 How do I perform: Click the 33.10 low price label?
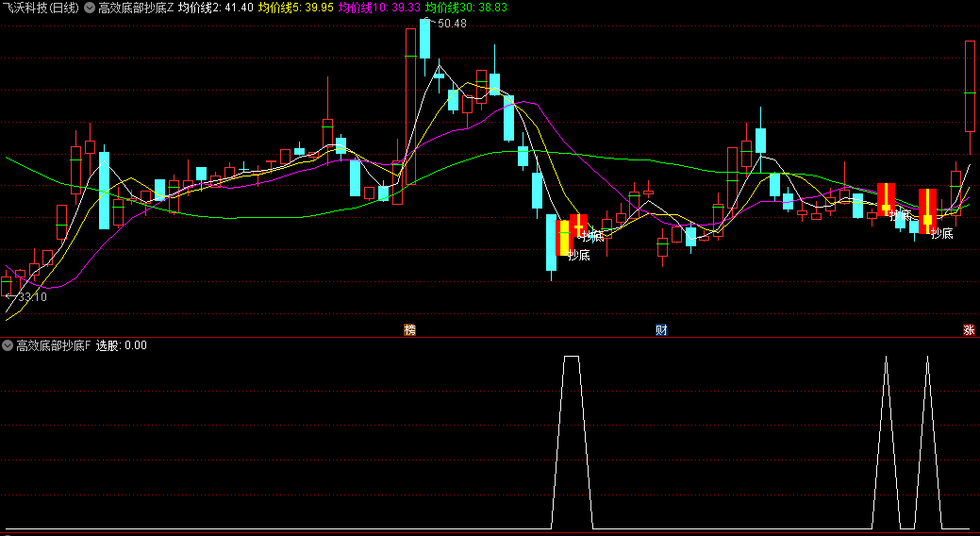point(31,296)
